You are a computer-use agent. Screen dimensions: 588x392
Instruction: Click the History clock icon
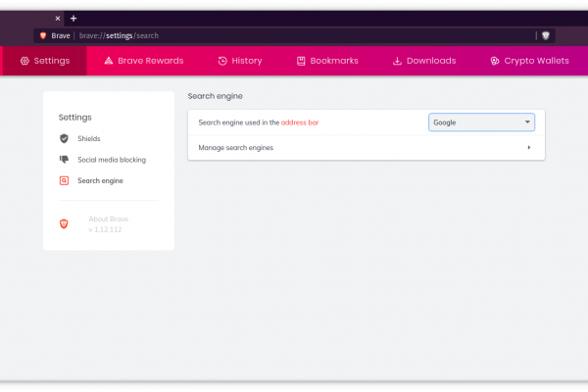[222, 61]
